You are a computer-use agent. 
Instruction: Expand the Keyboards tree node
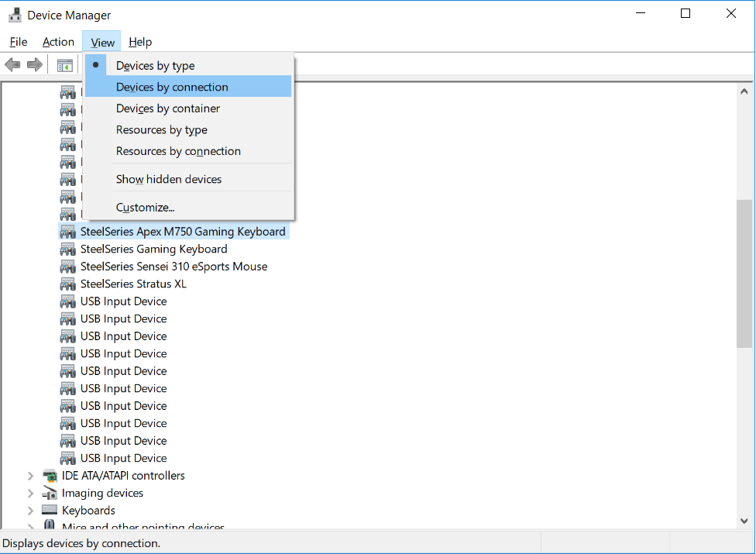(31, 511)
